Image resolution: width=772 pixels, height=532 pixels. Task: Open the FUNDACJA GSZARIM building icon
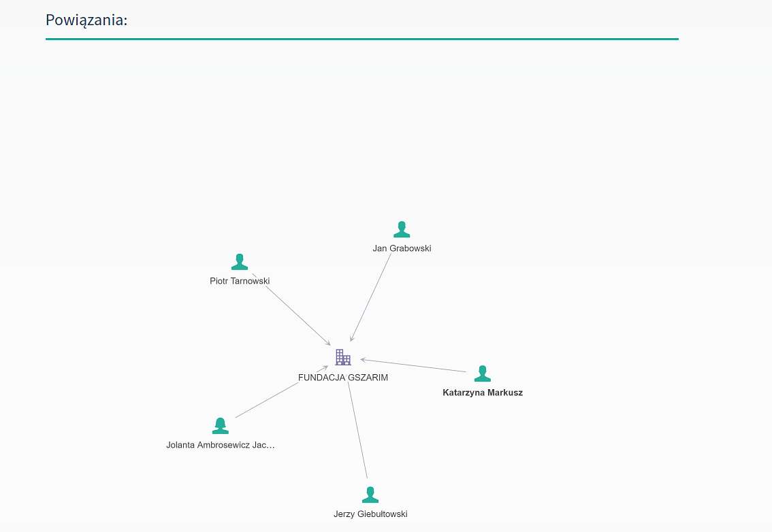343,357
